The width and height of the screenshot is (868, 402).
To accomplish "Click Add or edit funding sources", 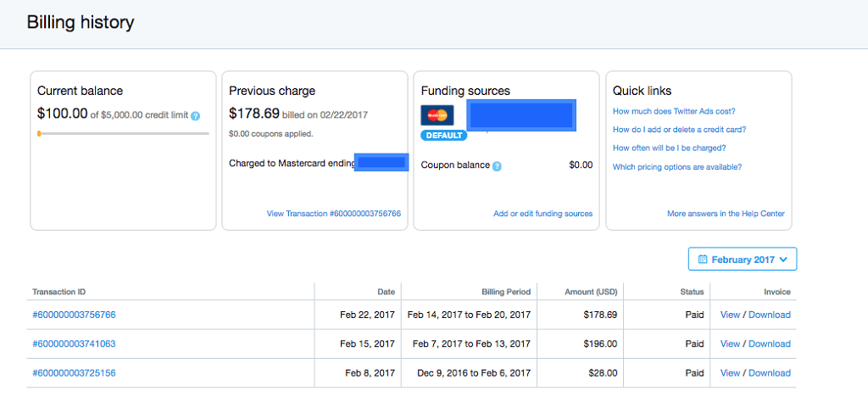I will coord(542,214).
